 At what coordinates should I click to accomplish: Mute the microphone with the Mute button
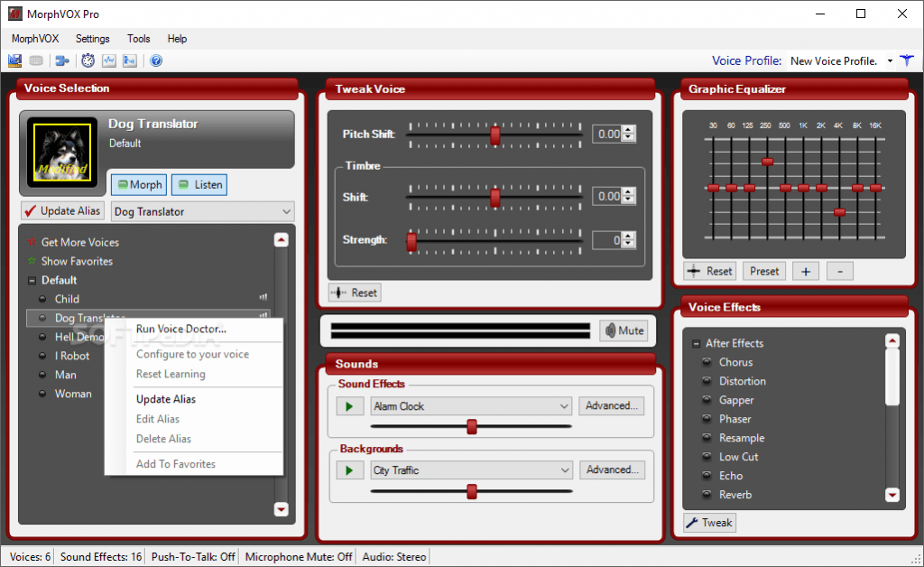[x=623, y=330]
